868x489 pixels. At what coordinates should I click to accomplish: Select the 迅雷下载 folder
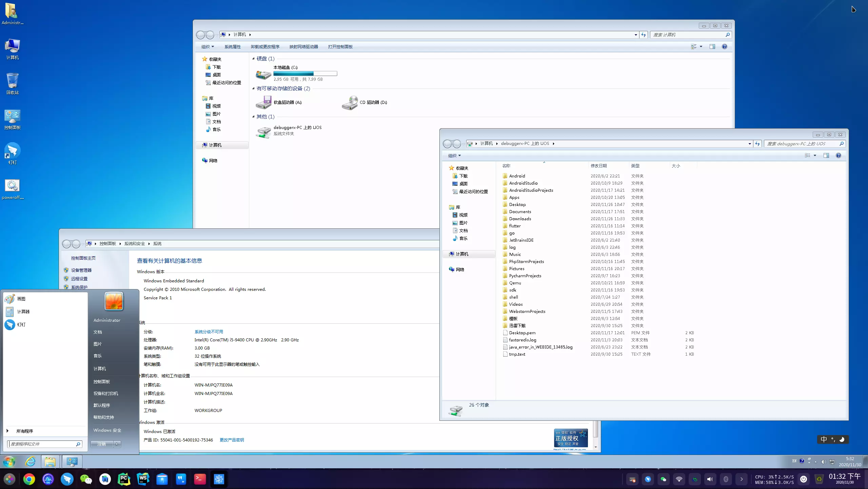[517, 326]
